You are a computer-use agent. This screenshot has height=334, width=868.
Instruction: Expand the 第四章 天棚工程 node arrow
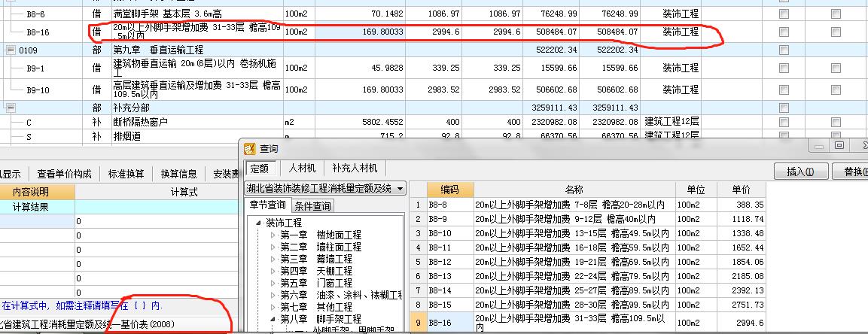(x=273, y=271)
